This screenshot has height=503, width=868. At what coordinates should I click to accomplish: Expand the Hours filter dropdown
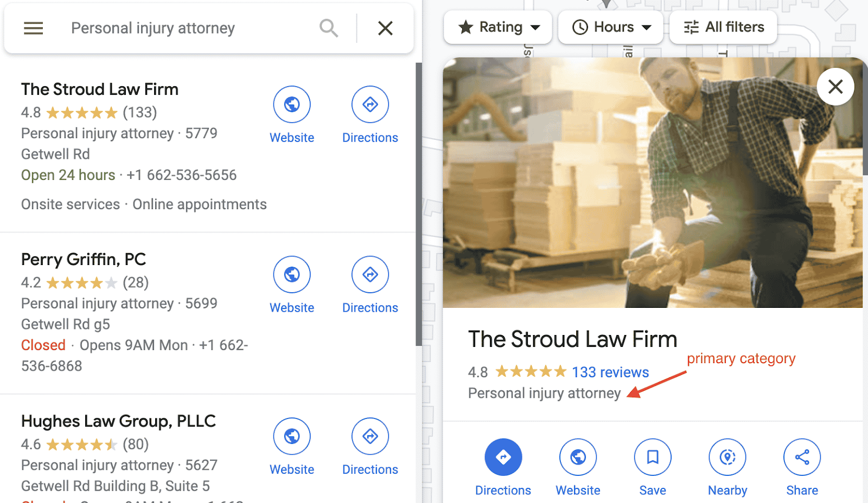pos(611,27)
